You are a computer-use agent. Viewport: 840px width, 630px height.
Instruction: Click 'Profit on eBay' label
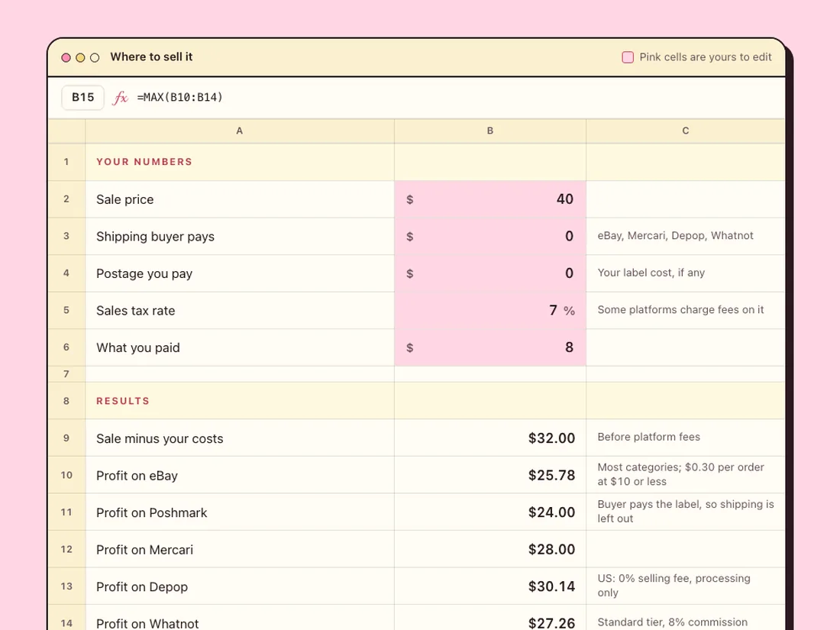(x=137, y=476)
